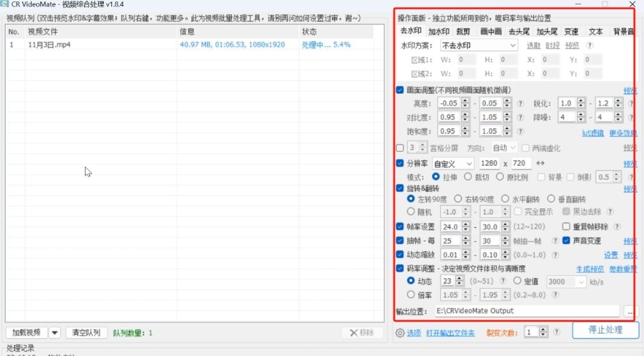
Task: Decrease the 对比度 maximum value with down arrow
Action: pyautogui.click(x=507, y=121)
